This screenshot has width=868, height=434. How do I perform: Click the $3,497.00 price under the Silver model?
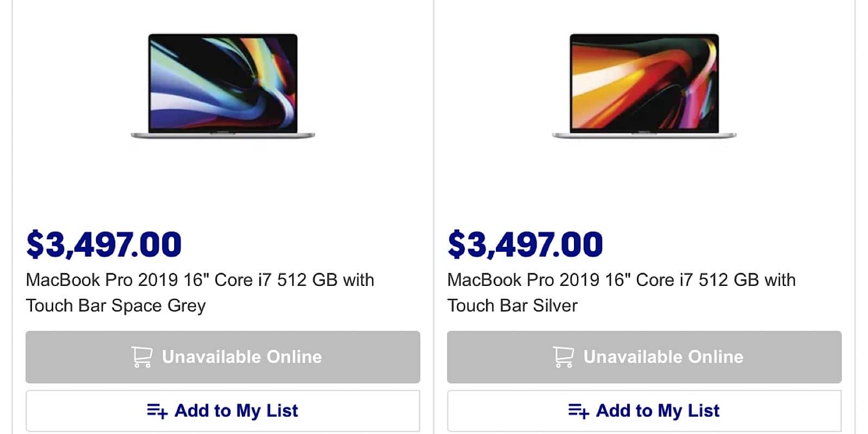click(x=524, y=244)
